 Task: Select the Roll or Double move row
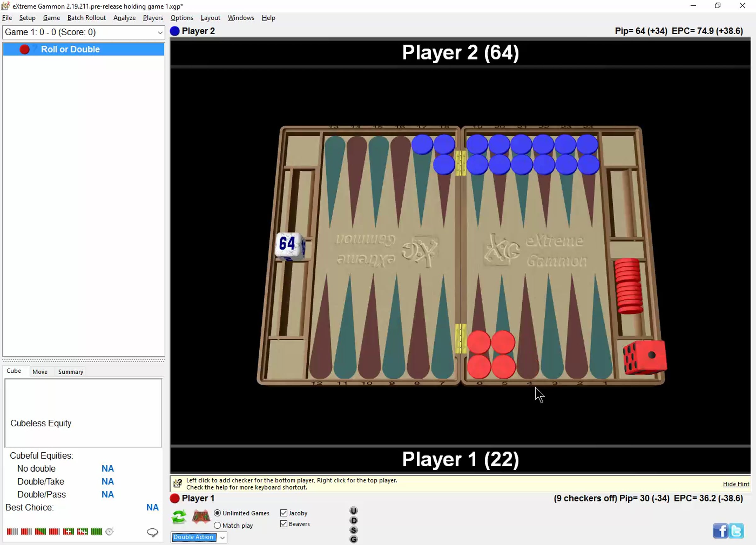click(84, 49)
